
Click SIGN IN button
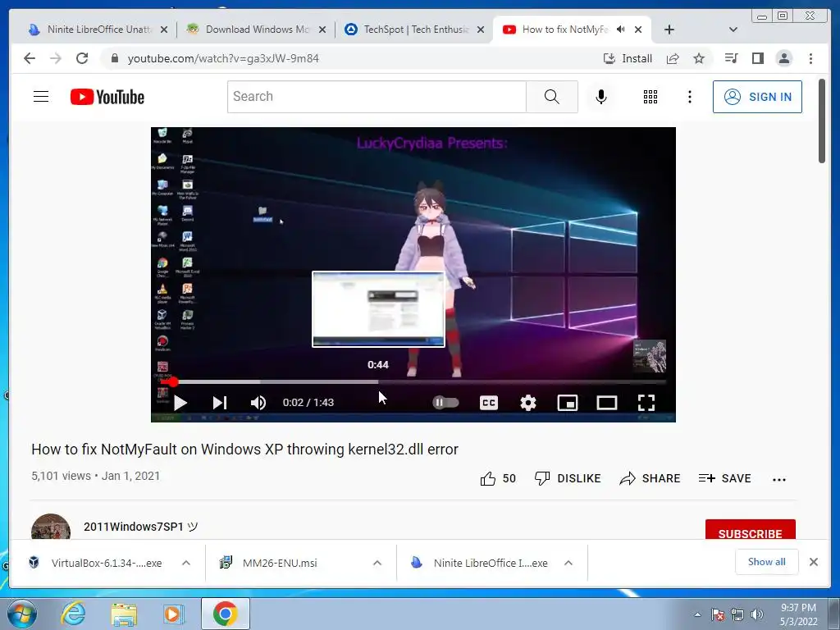coord(757,97)
